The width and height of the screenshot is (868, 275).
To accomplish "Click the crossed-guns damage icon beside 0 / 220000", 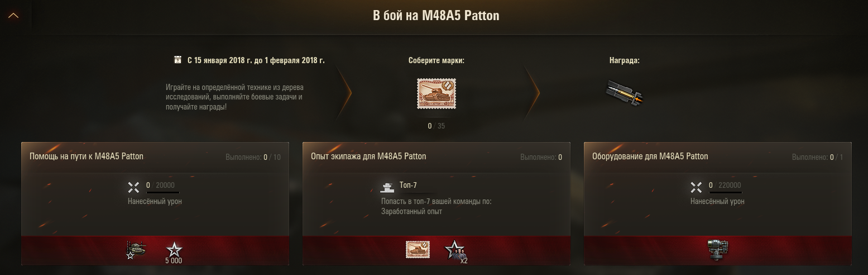I will (x=696, y=187).
